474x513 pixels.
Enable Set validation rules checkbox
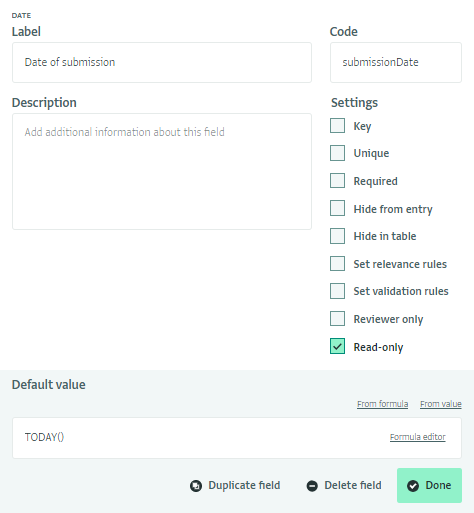click(x=337, y=291)
